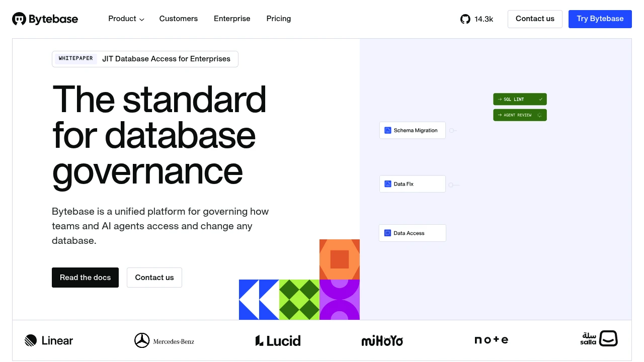This screenshot has width=644, height=362.
Task: Click the checkmark on SQL LINT
Action: (x=541, y=100)
